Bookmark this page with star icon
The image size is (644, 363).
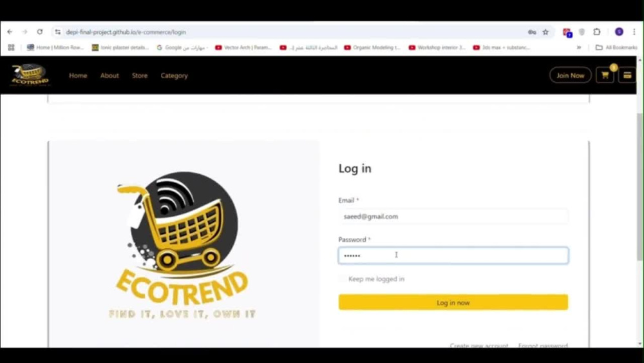(x=545, y=32)
